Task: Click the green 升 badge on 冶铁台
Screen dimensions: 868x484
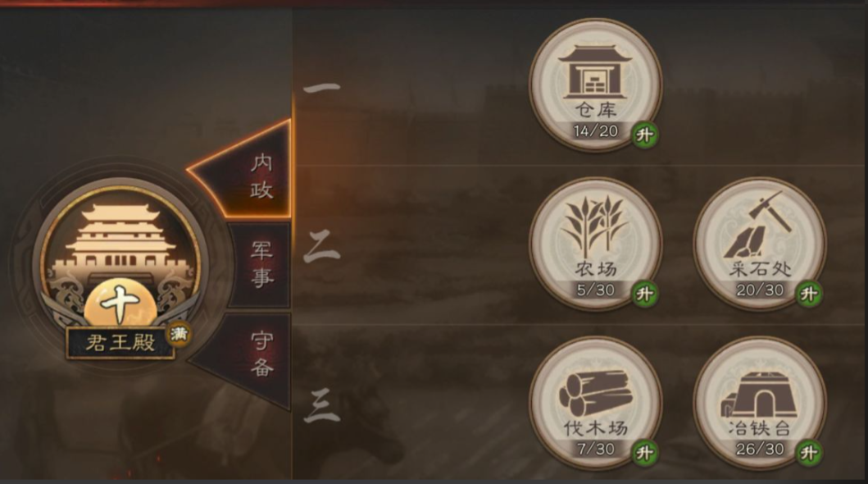Action: click(809, 453)
